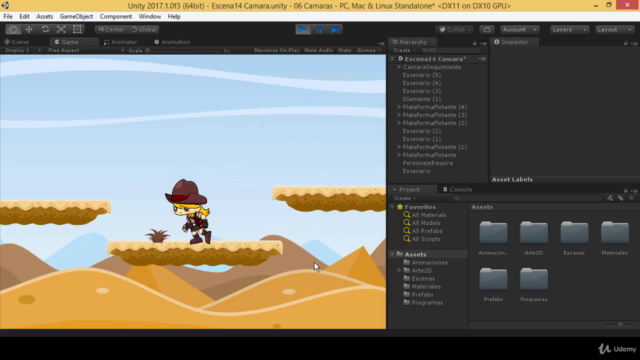Select the Rotate tool
This screenshot has height=360, width=640.
point(45,29)
